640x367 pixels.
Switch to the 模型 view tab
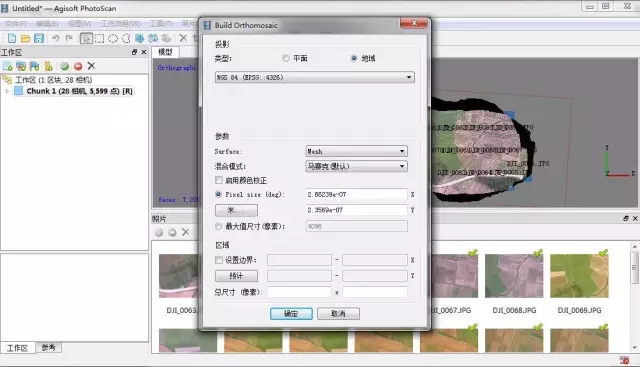165,52
